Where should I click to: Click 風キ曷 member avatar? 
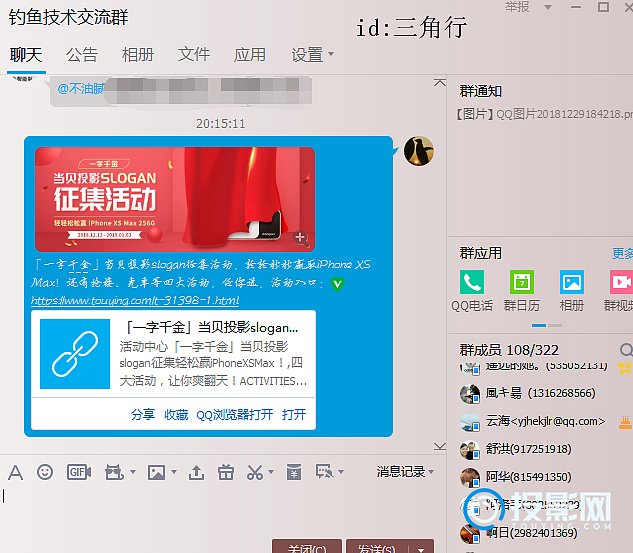[470, 394]
